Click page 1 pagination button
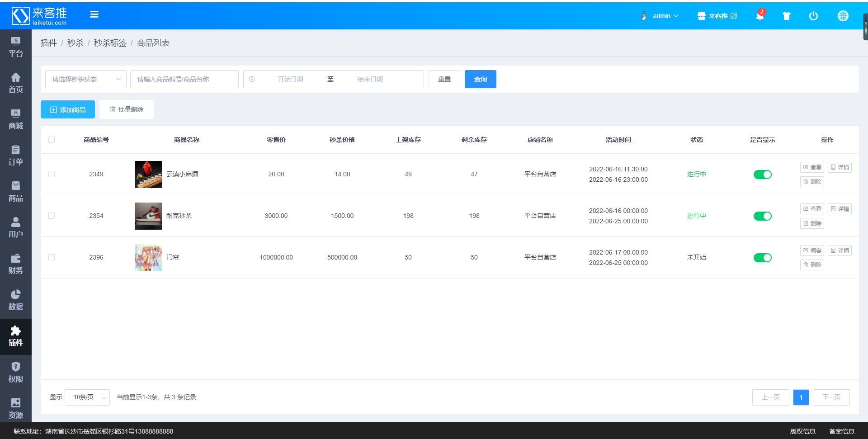Screen dimensions: 868x439 point(801,397)
